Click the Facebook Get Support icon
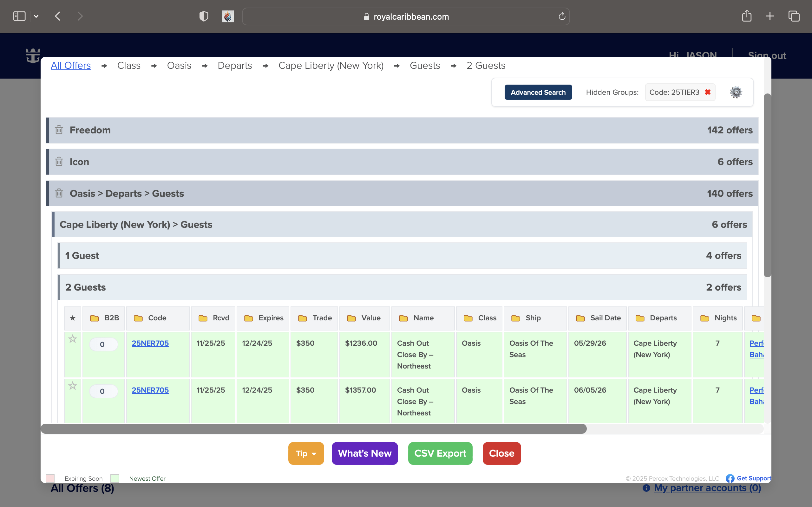Image resolution: width=812 pixels, height=507 pixels. pos(730,478)
